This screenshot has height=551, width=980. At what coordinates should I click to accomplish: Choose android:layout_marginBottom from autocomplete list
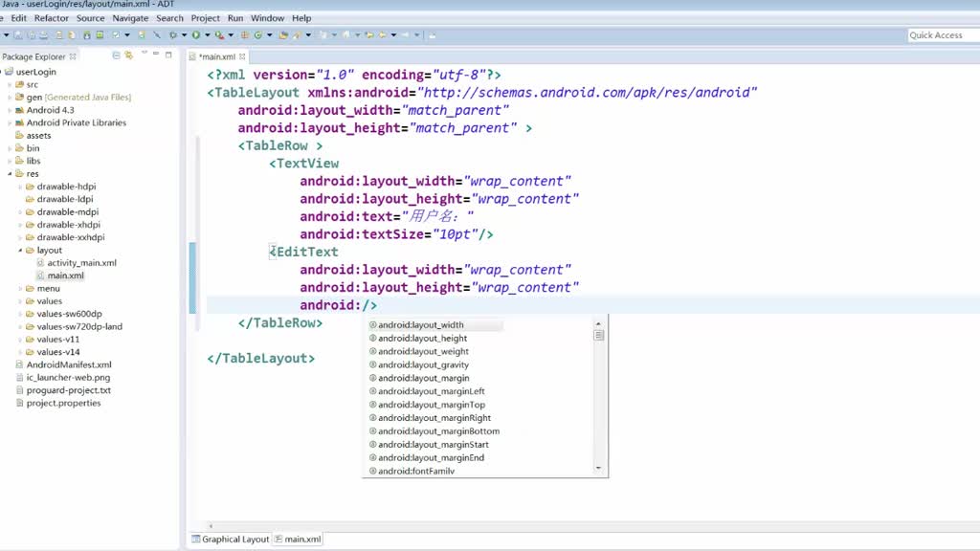[x=438, y=431]
